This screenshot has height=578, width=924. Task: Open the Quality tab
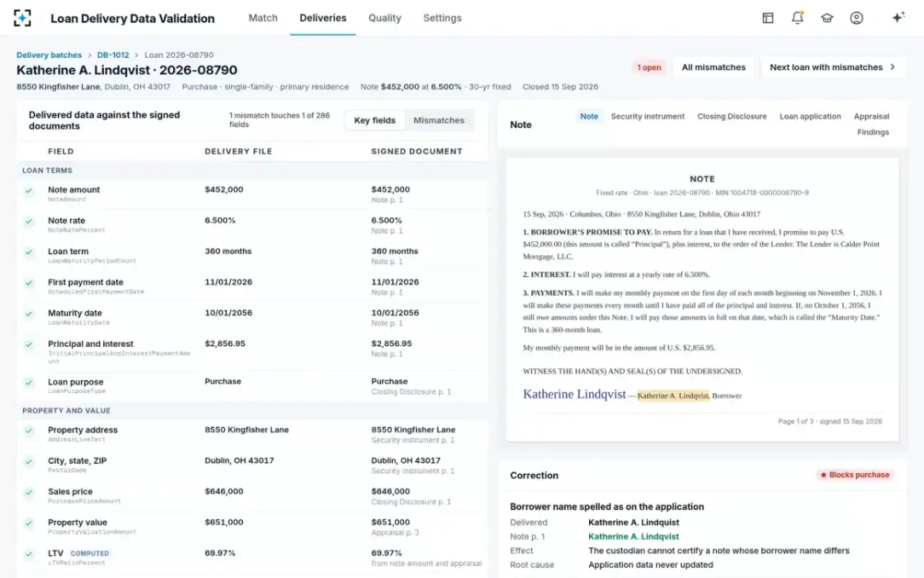coord(384,18)
